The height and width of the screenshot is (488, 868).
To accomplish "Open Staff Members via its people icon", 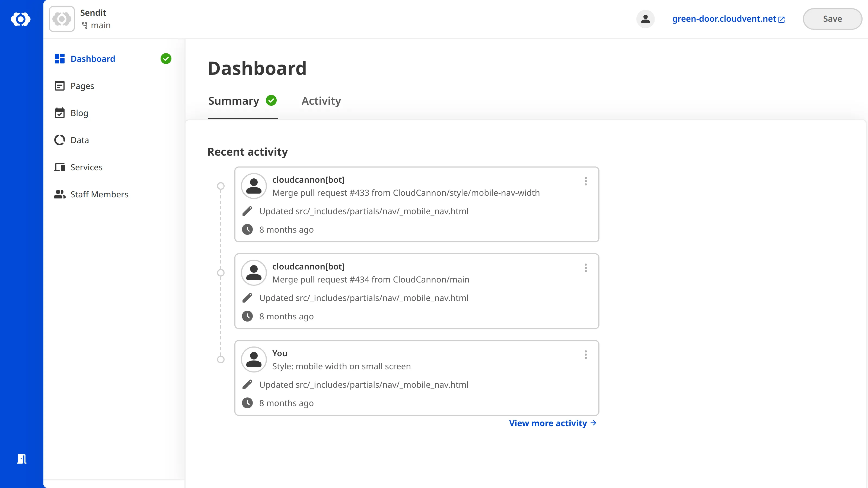I will (59, 194).
